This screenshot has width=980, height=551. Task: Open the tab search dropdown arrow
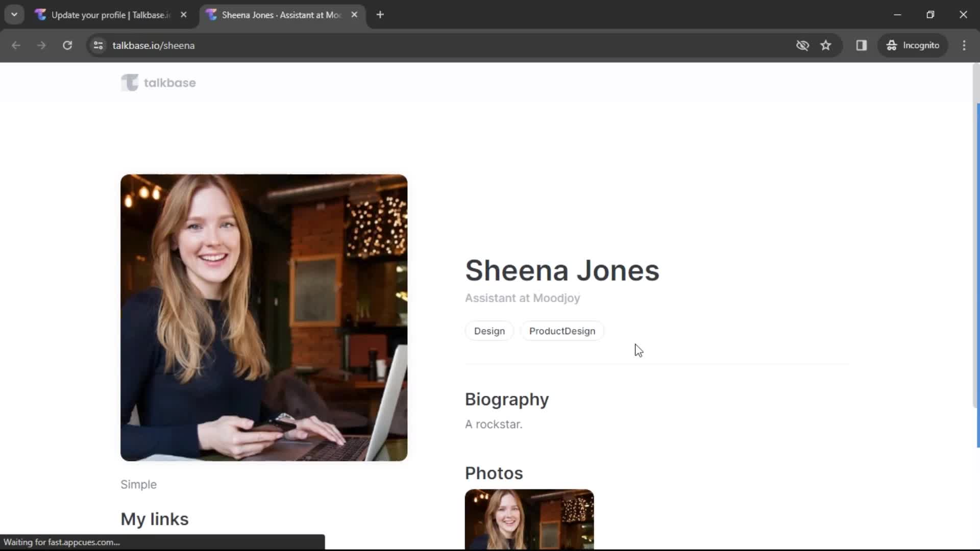pyautogui.click(x=14, y=15)
